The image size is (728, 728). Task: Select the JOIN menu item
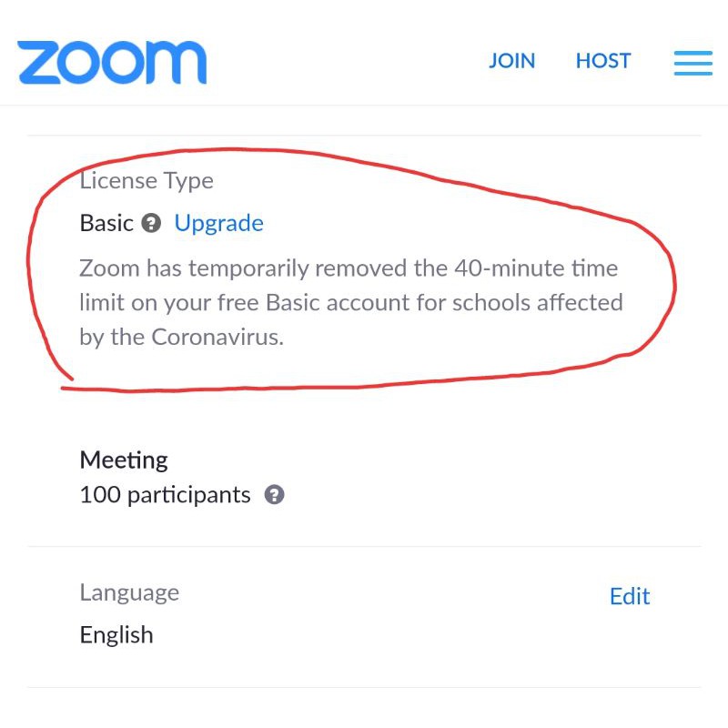pos(511,60)
